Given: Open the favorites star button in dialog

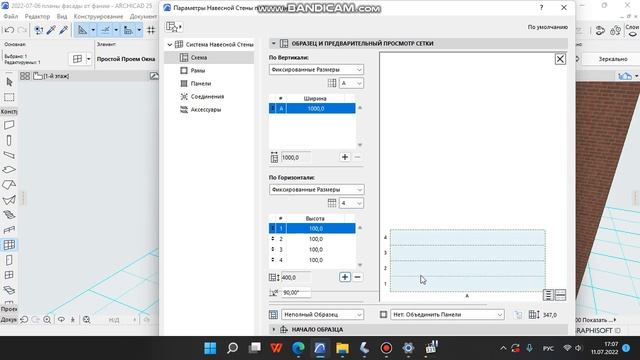Looking at the screenshot, I should click(x=174, y=27).
